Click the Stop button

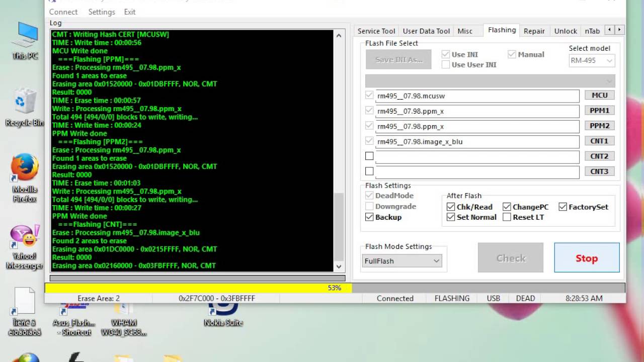point(587,258)
